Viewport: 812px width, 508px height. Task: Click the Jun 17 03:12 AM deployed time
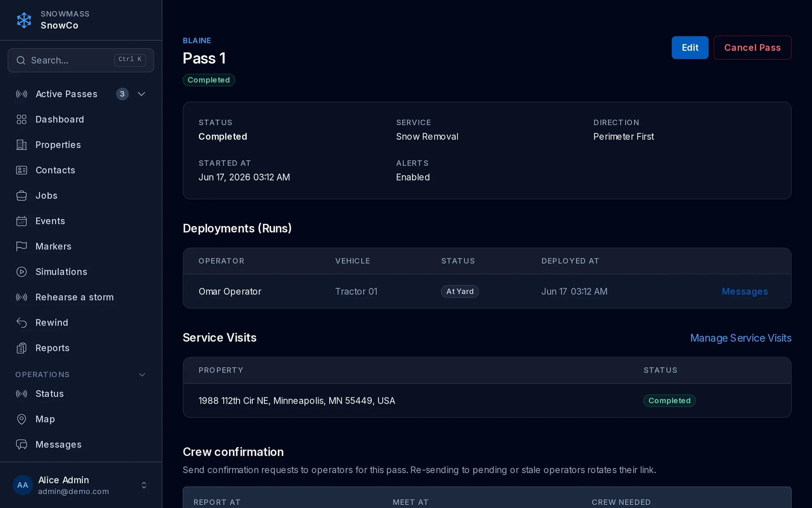pos(574,291)
